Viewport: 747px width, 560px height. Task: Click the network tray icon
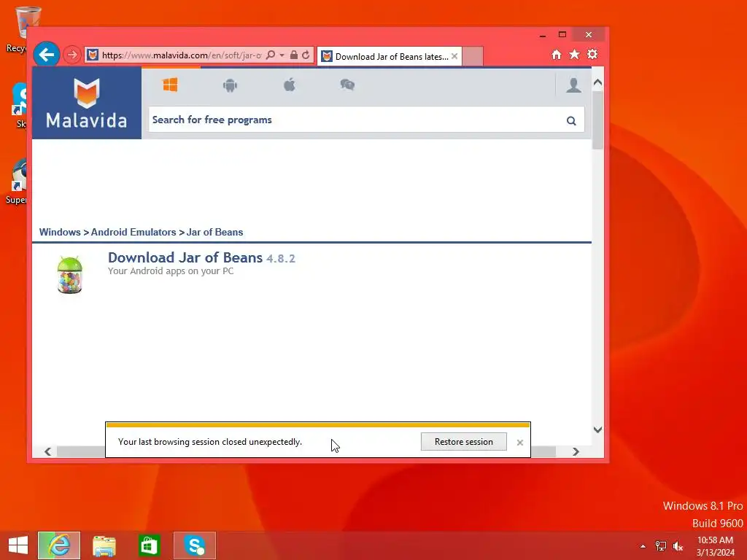point(660,546)
